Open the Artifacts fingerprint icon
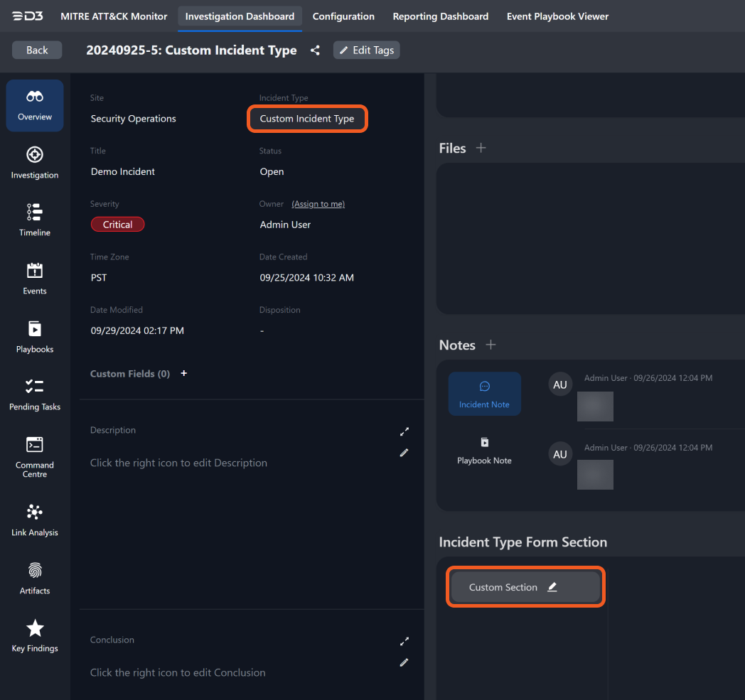Viewport: 745px width, 700px height. pyautogui.click(x=35, y=578)
